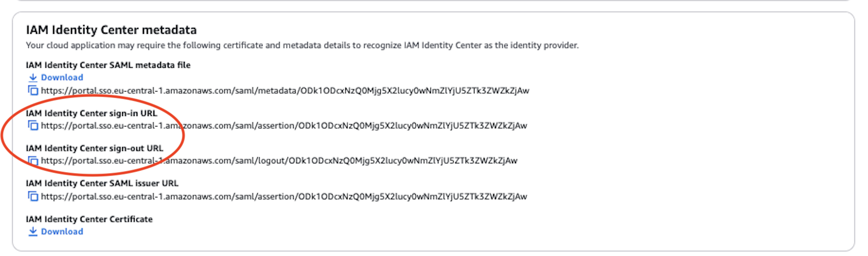This screenshot has width=868, height=256.
Task: Select the saml/metadata URL text
Action: pos(285,91)
